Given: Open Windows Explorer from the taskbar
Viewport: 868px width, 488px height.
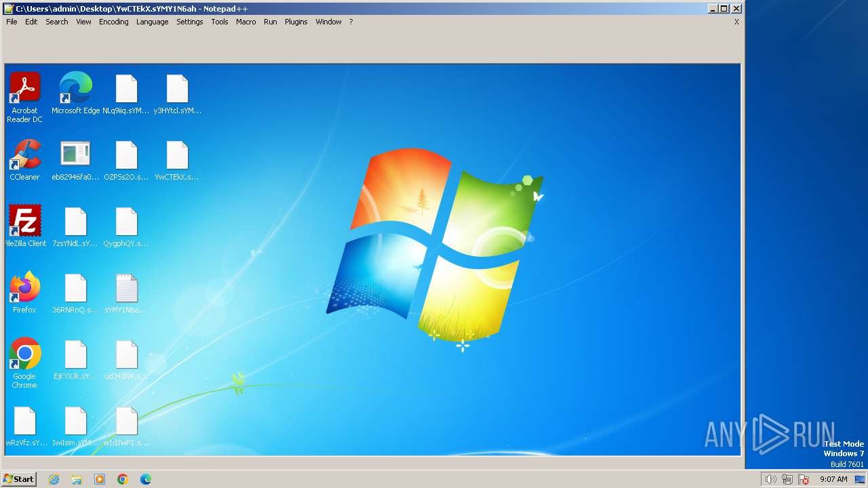Looking at the screenshot, I should [x=77, y=479].
